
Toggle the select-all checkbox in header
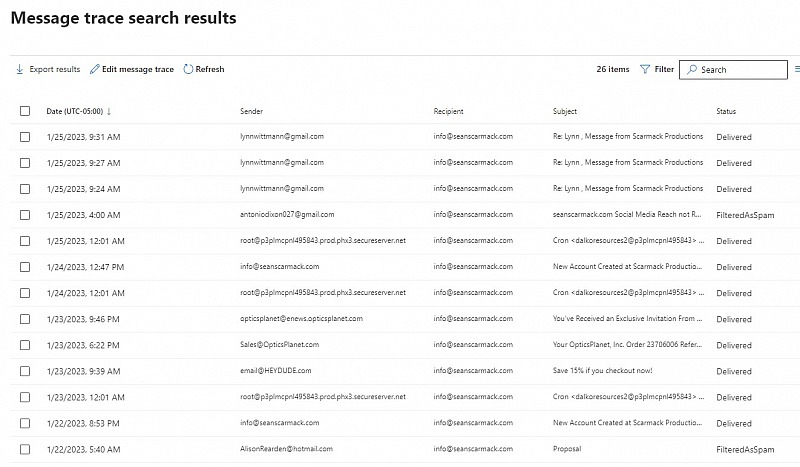point(25,111)
